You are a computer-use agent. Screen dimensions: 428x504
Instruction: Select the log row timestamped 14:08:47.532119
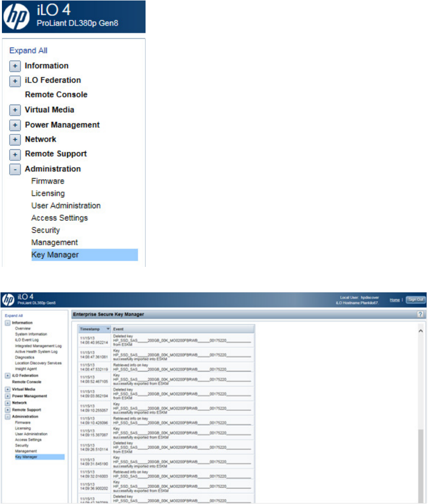tap(167, 367)
